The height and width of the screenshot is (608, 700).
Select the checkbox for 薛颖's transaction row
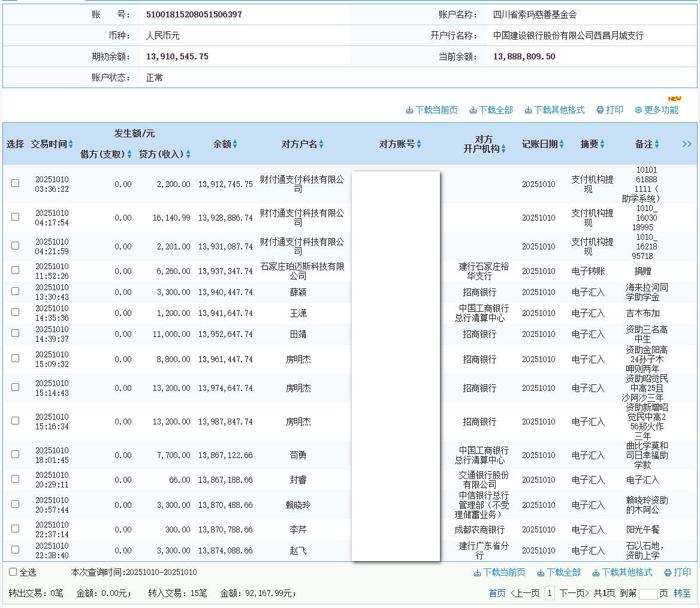(15, 291)
